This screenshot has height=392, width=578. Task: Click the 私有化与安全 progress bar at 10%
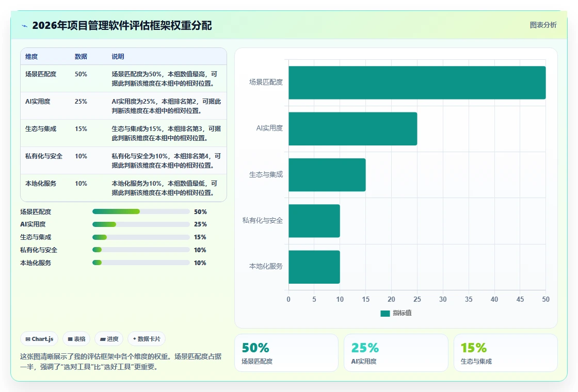point(141,250)
